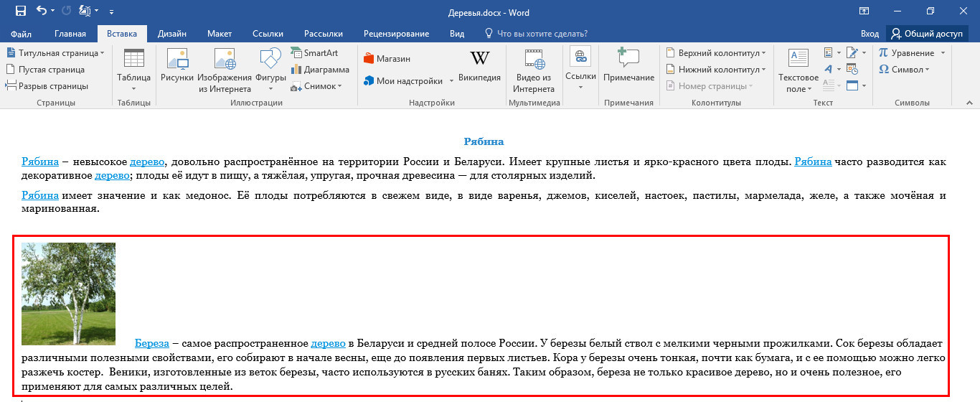980x402 pixels.
Task: Click the Redo icon in quick access toolbar
Action: click(67, 11)
